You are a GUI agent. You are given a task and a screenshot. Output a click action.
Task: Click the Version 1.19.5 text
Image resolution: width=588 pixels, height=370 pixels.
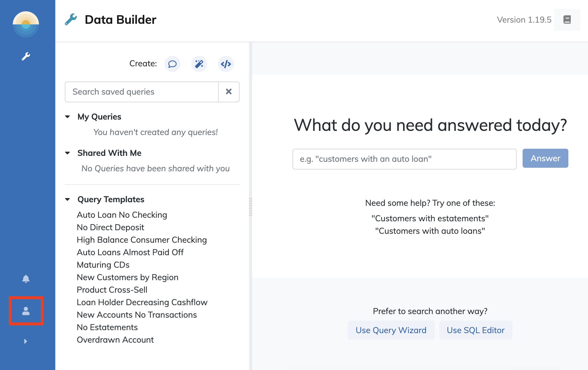524,20
